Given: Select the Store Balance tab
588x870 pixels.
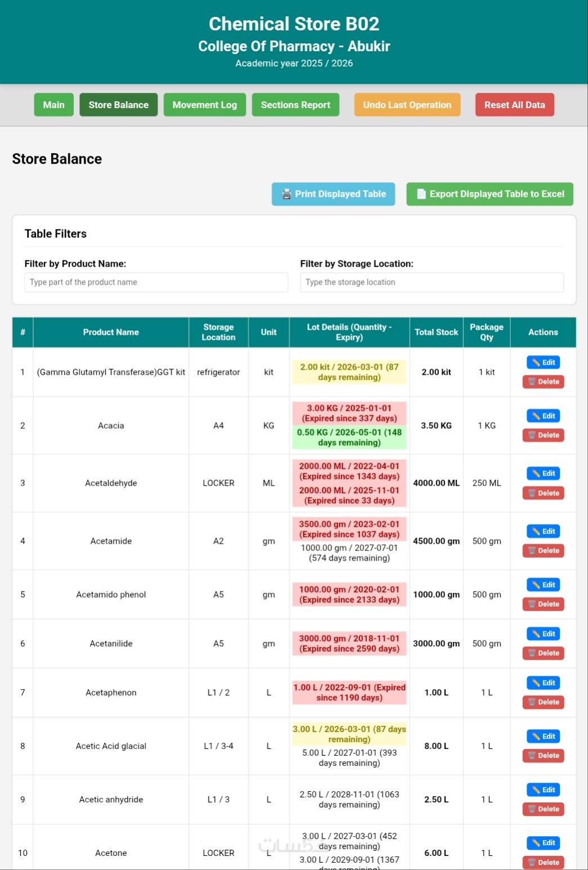Looking at the screenshot, I should coord(118,105).
